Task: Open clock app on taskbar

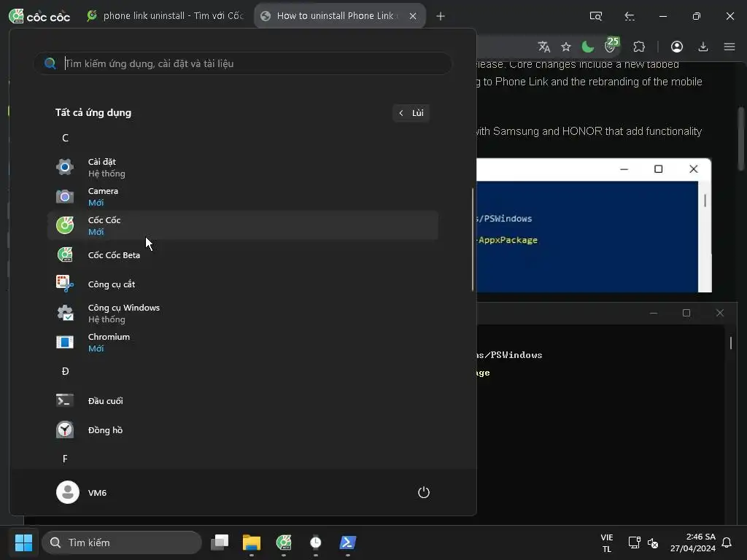Action: pos(315,542)
